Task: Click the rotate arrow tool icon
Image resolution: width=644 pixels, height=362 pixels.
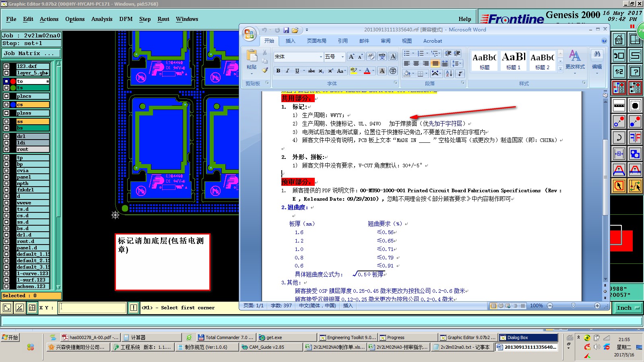Action: click(619, 138)
